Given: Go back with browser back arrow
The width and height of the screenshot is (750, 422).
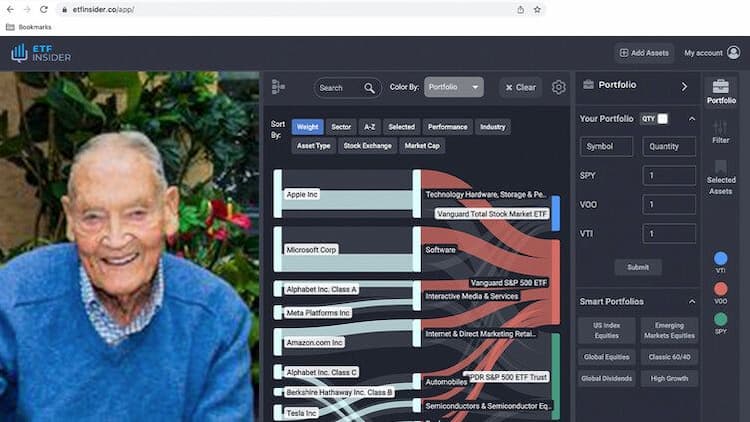Looking at the screenshot, I should tap(10, 10).
